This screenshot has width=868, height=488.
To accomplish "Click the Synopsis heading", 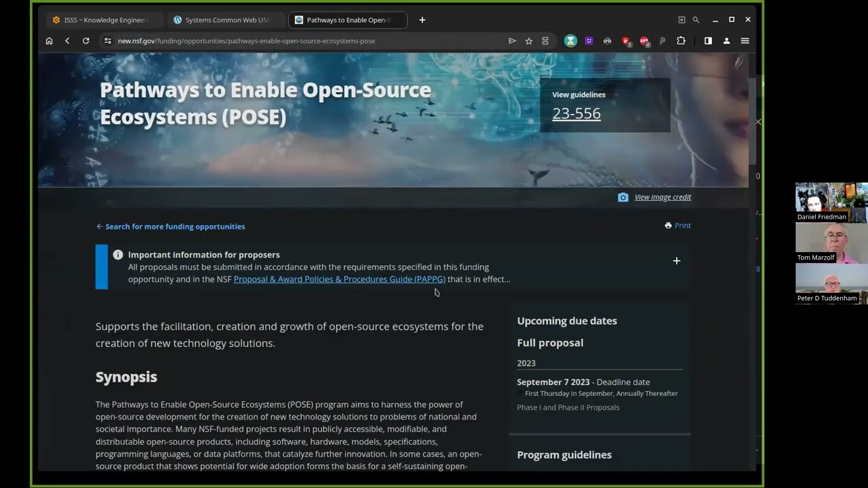I will (x=126, y=377).
